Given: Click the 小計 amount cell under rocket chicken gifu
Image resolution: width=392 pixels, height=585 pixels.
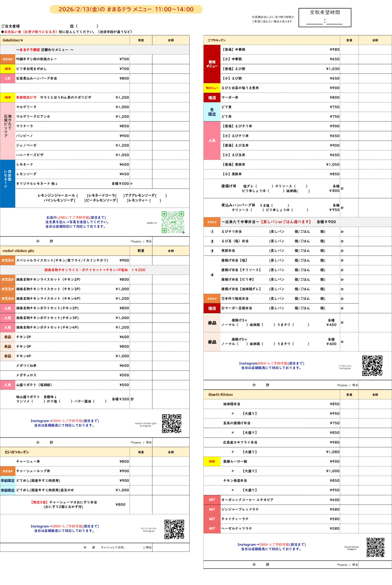Looking at the screenshot, I should (x=171, y=442).
